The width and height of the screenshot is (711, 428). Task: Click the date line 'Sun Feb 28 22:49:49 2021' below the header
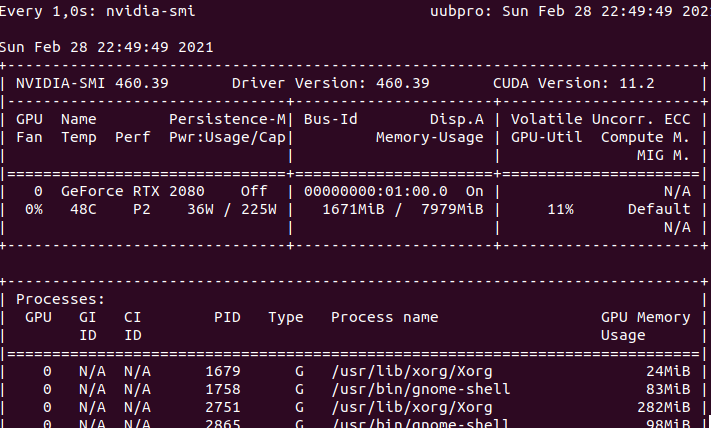coord(107,47)
